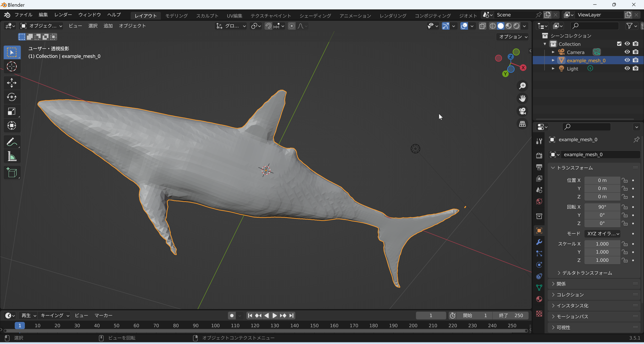Jump to the first frame button

[x=250, y=315]
